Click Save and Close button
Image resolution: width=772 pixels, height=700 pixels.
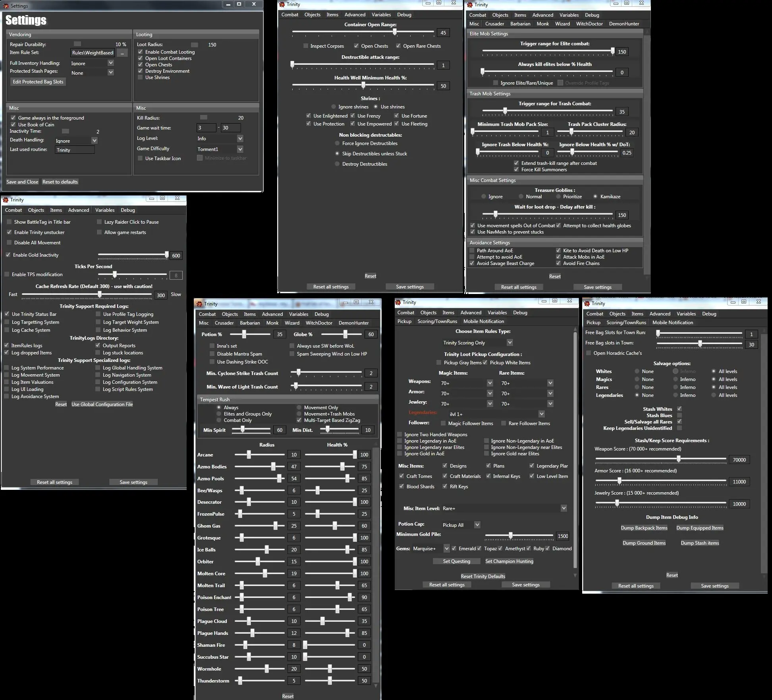click(x=22, y=182)
